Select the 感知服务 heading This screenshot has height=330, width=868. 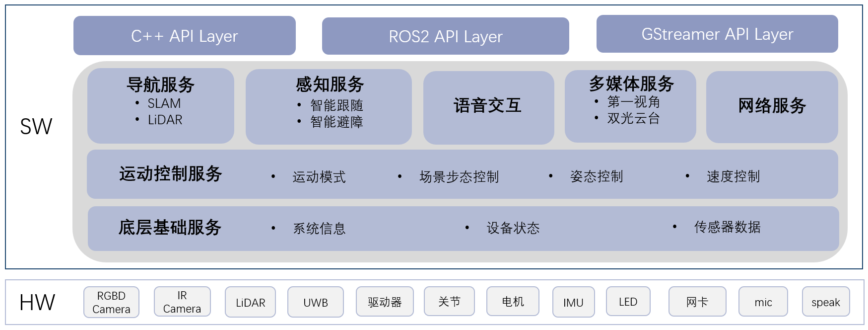click(x=330, y=84)
